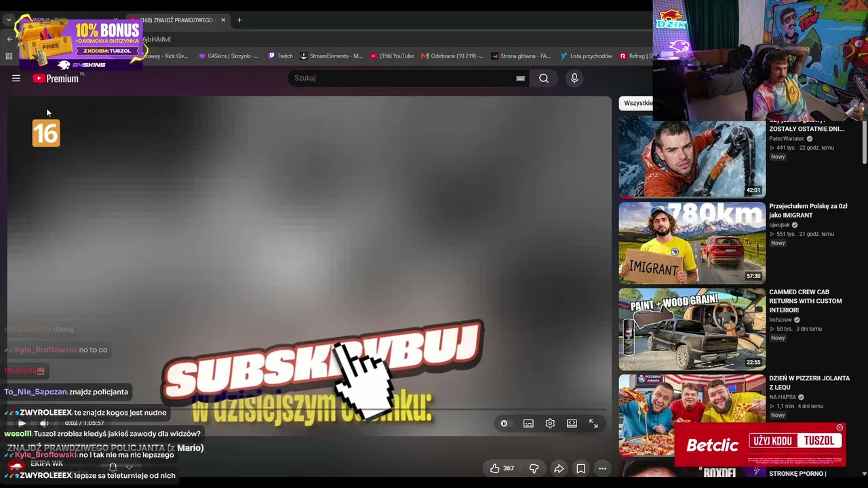Open the 780km IMIGRANT video thumbnail
868x488 pixels.
(692, 243)
